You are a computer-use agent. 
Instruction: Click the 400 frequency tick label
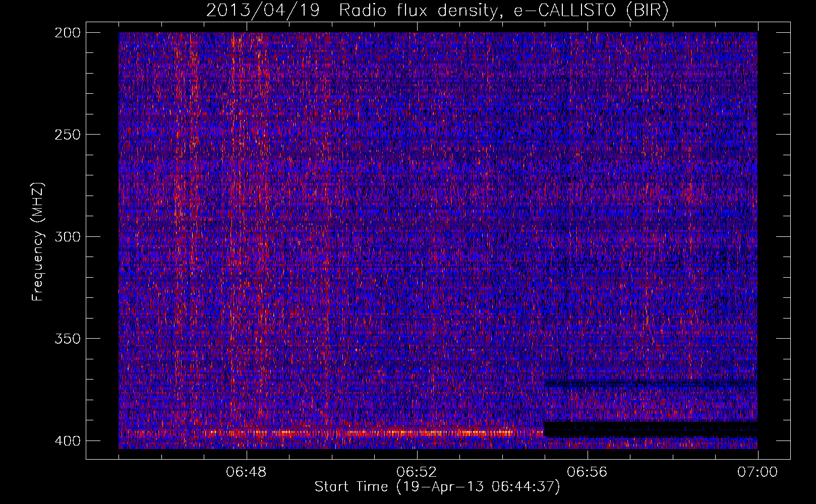[67, 440]
